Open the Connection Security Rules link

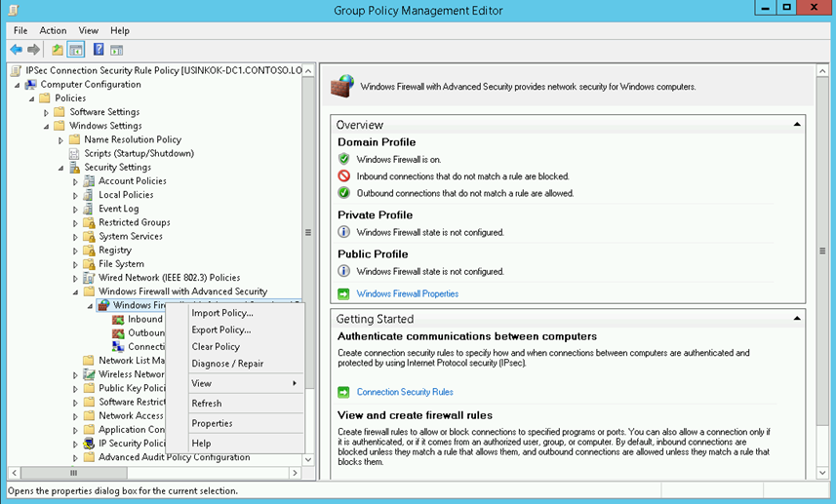405,392
